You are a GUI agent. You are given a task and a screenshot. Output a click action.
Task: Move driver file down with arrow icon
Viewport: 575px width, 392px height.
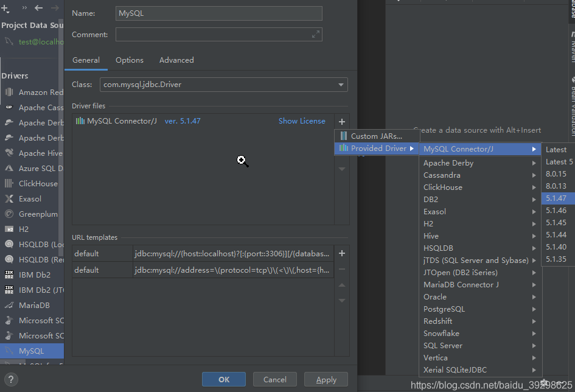[342, 169]
